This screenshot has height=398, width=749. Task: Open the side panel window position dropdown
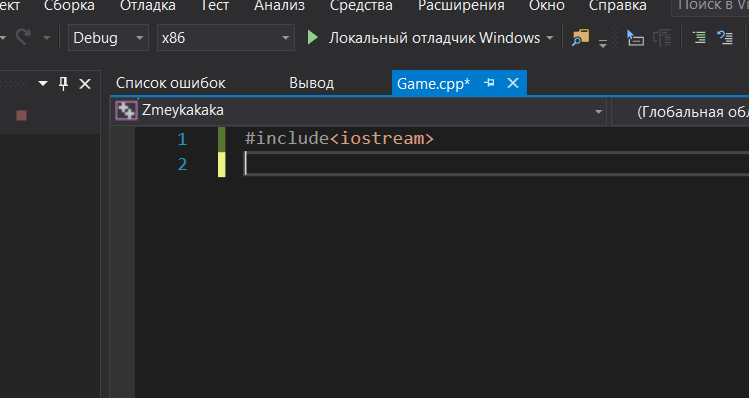click(x=43, y=84)
